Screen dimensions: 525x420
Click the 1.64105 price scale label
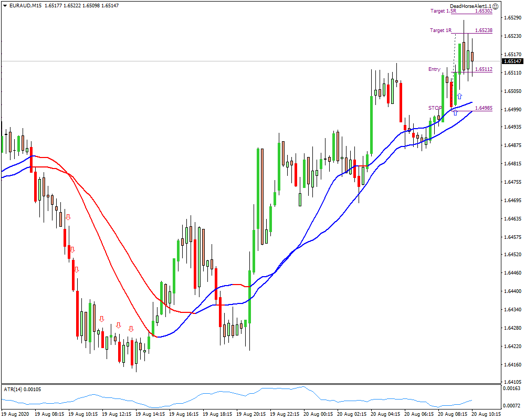513,382
